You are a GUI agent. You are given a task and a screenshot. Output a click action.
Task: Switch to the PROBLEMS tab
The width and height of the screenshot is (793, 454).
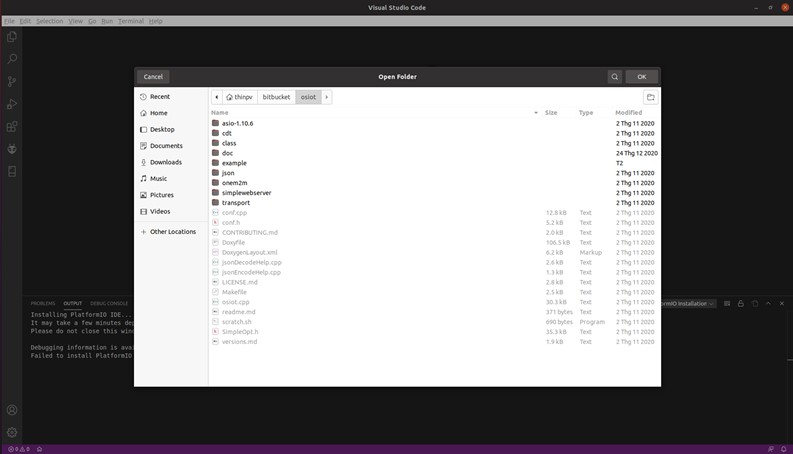pyautogui.click(x=42, y=303)
